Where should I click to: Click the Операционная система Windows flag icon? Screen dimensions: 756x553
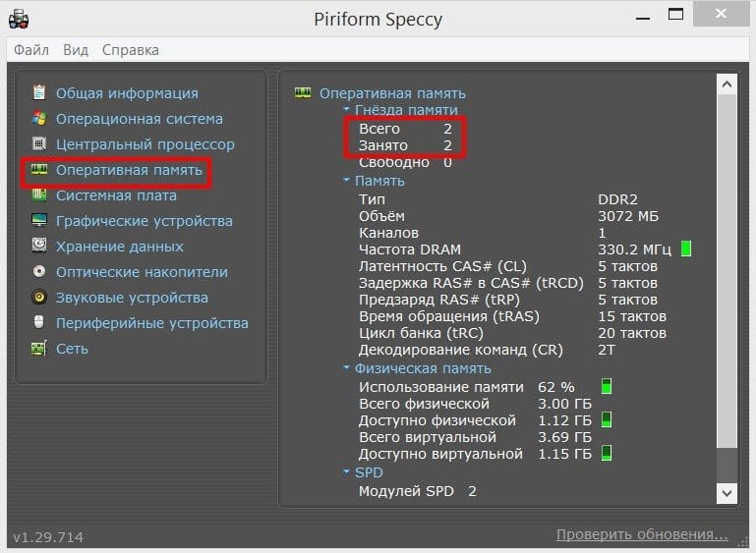(x=39, y=118)
